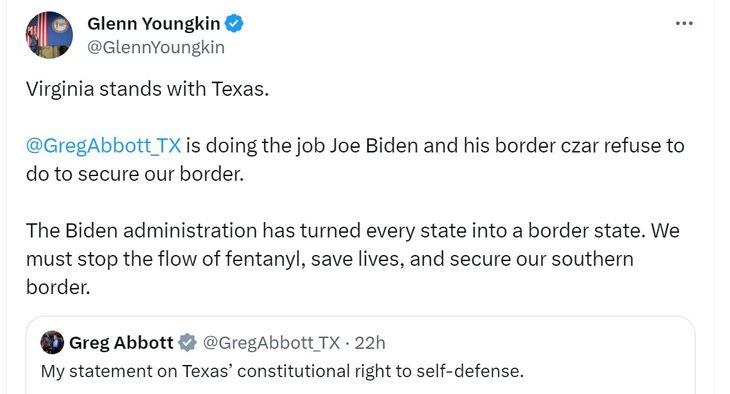Screen dimensions: 730x394
Task: Open @GregAbbott_TX handle in quoted tweet
Action: (x=271, y=343)
